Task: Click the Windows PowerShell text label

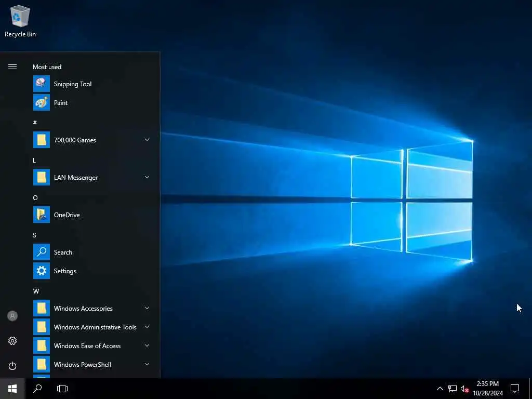Action: point(83,364)
